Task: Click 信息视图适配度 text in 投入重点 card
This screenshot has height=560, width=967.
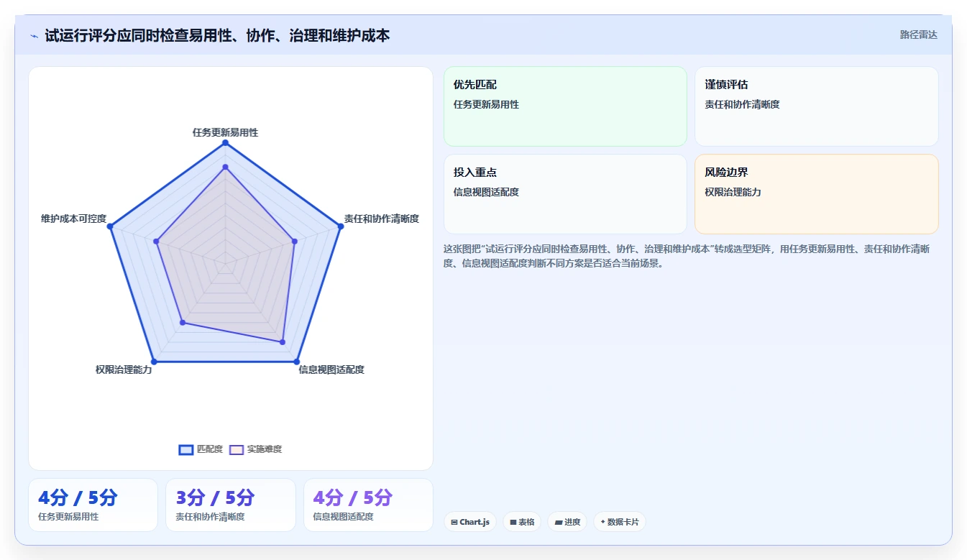Action: coord(486,192)
